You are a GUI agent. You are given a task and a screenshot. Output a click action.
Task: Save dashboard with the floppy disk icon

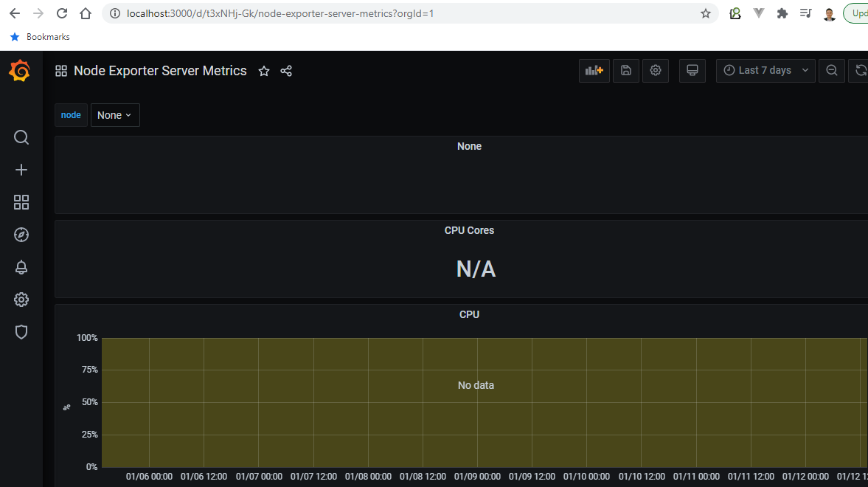click(x=626, y=70)
